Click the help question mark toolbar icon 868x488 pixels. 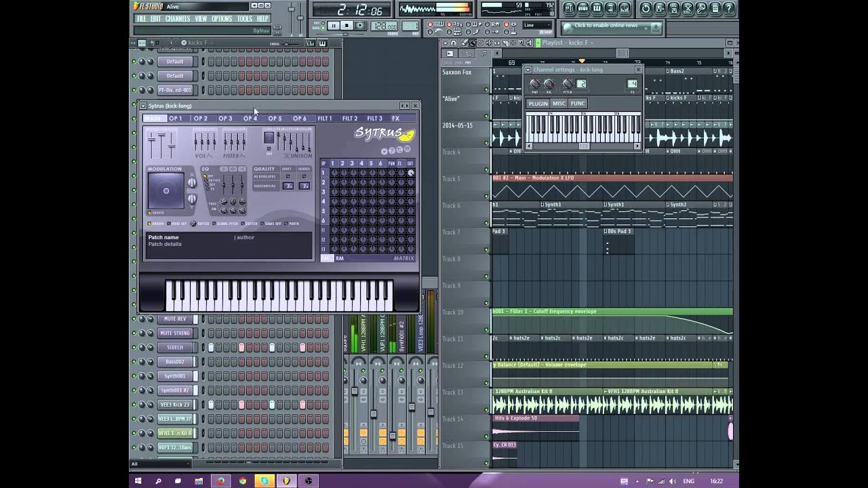coord(729,8)
